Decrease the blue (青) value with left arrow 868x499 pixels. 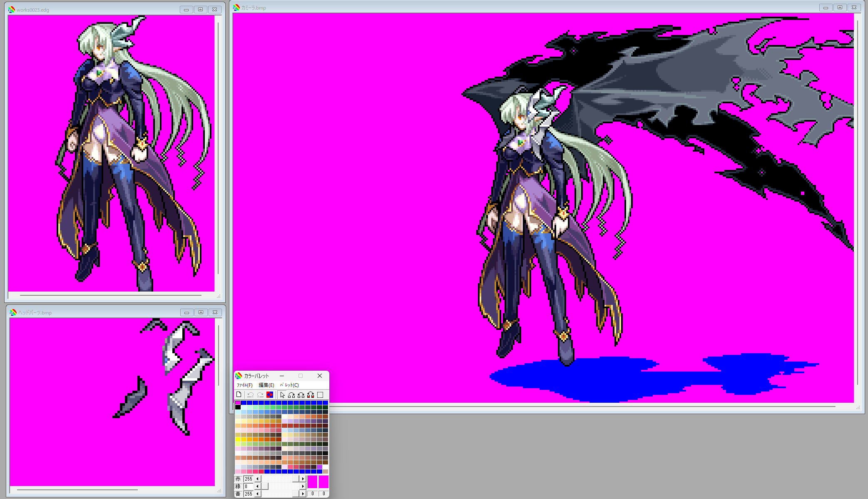tap(258, 494)
